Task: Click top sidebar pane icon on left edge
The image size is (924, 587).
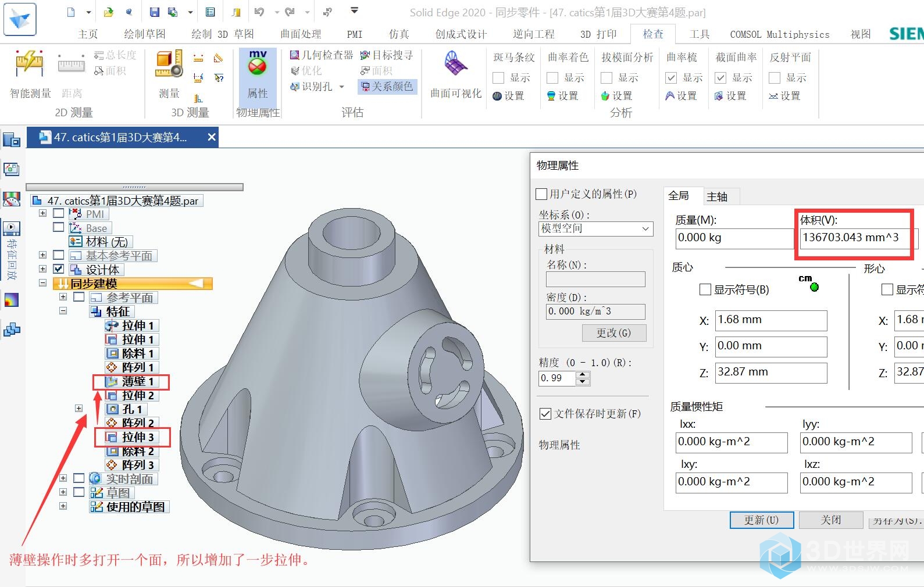Action: click(x=12, y=140)
